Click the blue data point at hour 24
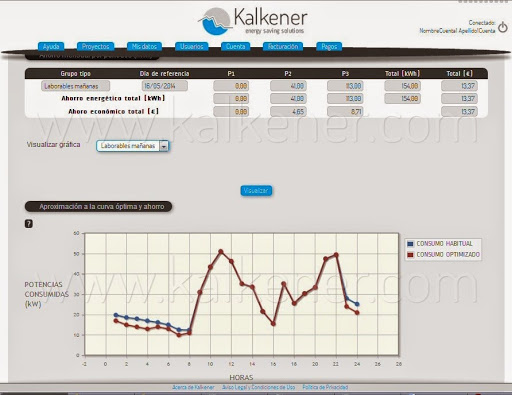This screenshot has height=395, width=512. pos(357,304)
